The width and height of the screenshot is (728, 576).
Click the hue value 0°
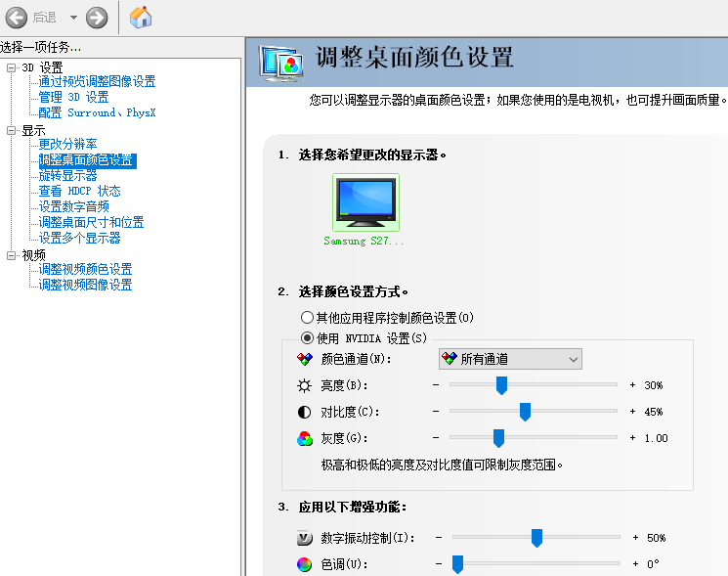coord(653,564)
